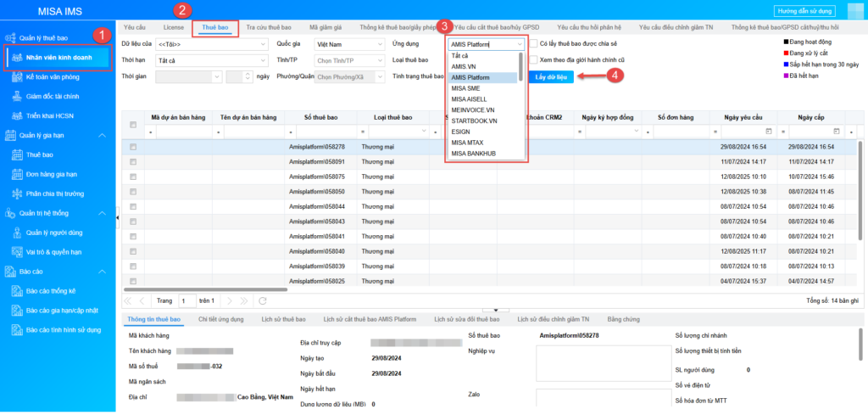Enable Có lấy thuê bao được chia sẻ
Image resolution: width=868 pixels, height=415 pixels.
tap(533, 44)
